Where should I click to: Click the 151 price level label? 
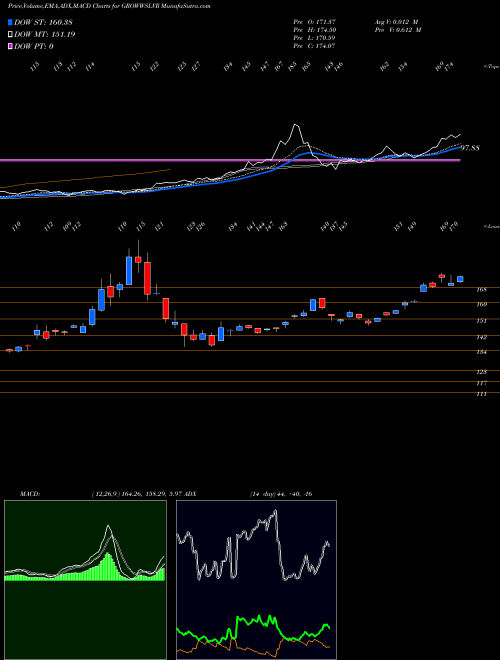481,321
